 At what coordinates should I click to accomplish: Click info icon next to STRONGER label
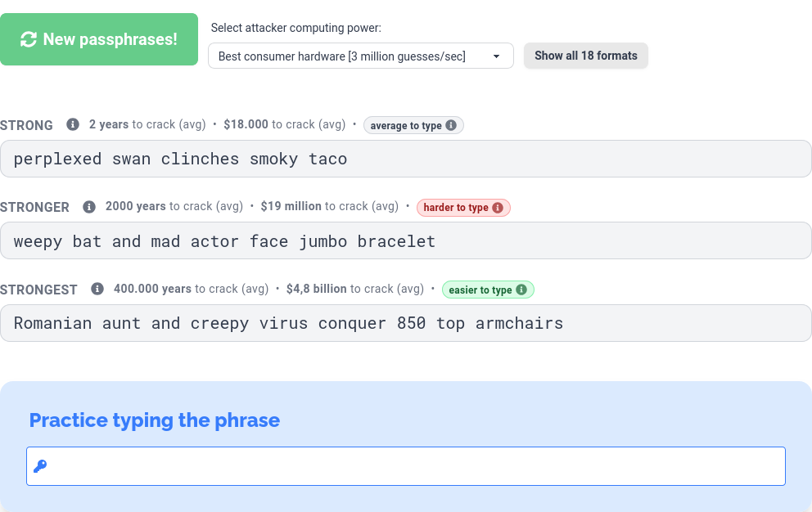(89, 207)
